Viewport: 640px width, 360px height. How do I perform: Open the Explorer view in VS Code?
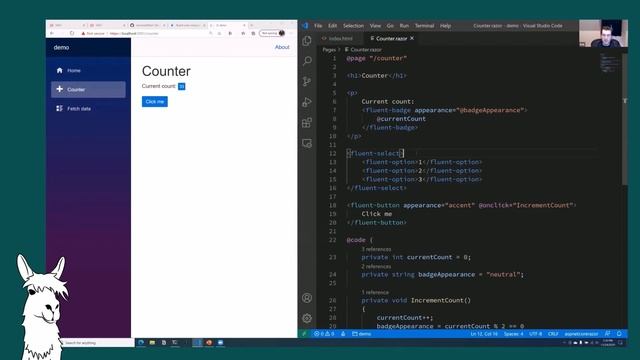pos(307,41)
